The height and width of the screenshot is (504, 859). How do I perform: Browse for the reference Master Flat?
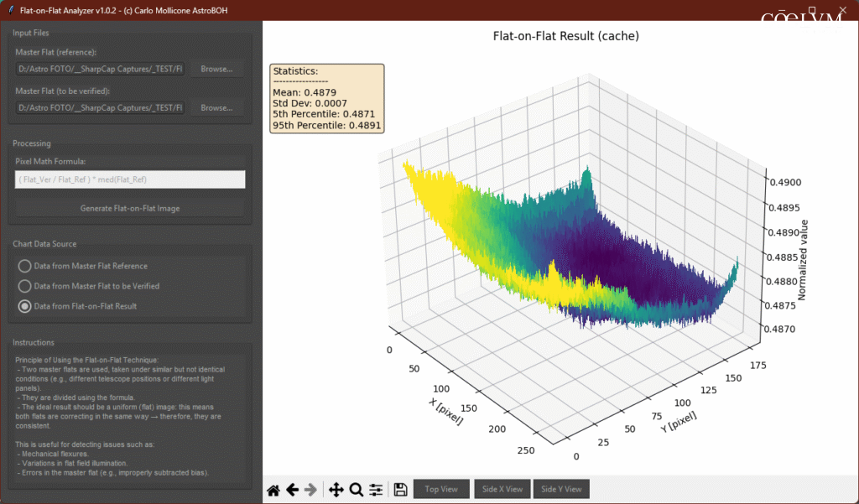tap(216, 69)
